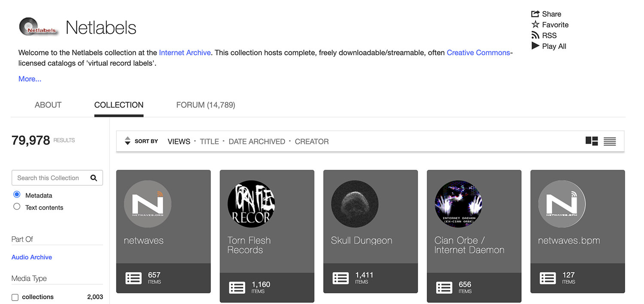Click the 2,003 collections count
Screen dimensions: 644x304
[x=95, y=297]
